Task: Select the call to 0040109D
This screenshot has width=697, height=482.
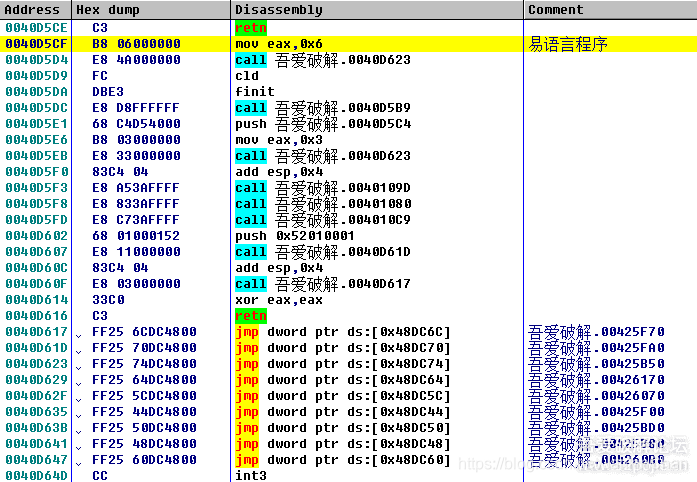Action: coord(323,188)
